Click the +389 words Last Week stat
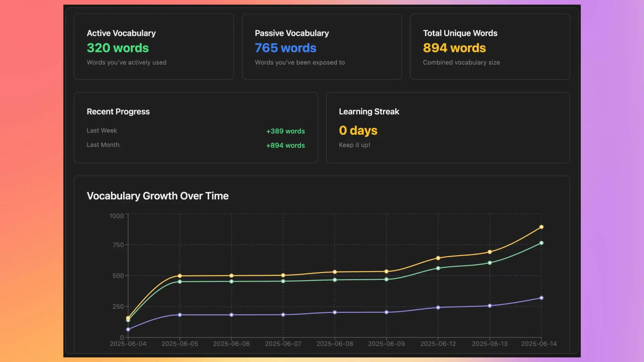Screen dimensions: 644x362 285,131
